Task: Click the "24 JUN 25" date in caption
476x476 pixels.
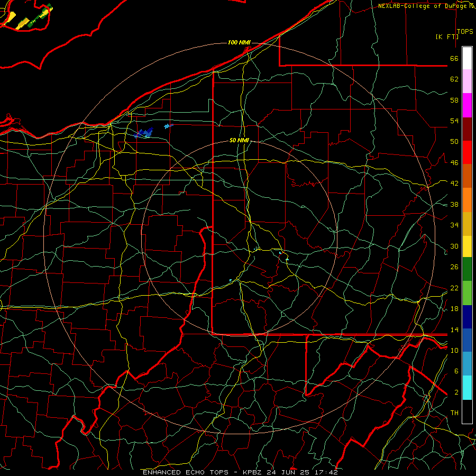Action: tap(289, 472)
